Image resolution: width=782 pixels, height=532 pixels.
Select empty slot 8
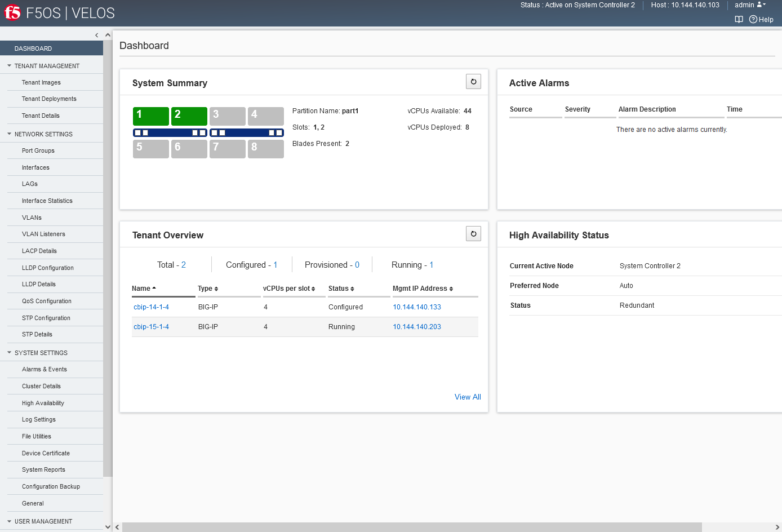(266, 149)
